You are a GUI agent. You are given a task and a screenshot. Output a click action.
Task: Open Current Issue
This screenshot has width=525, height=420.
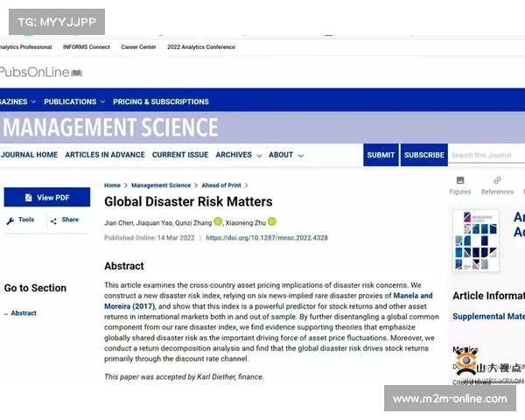coord(180,155)
